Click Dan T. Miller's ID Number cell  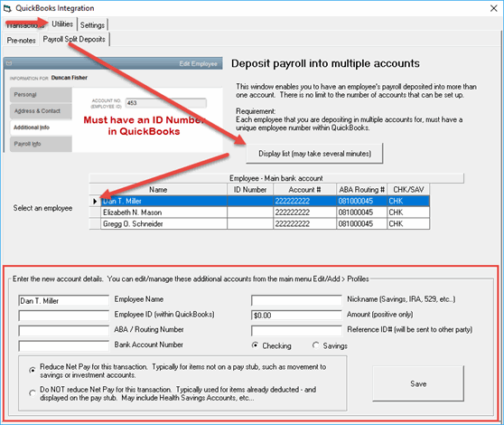250,201
